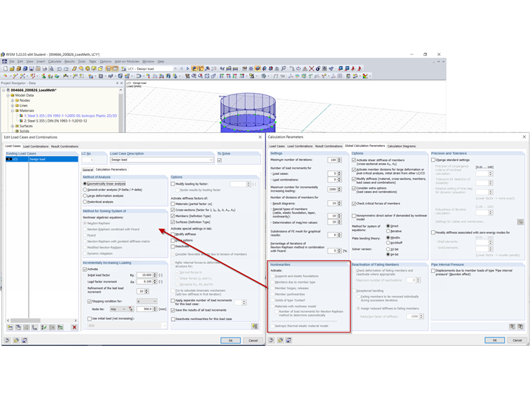Expand Surfaces tree node
The width and height of the screenshot is (532, 399).
pyautogui.click(x=13, y=126)
